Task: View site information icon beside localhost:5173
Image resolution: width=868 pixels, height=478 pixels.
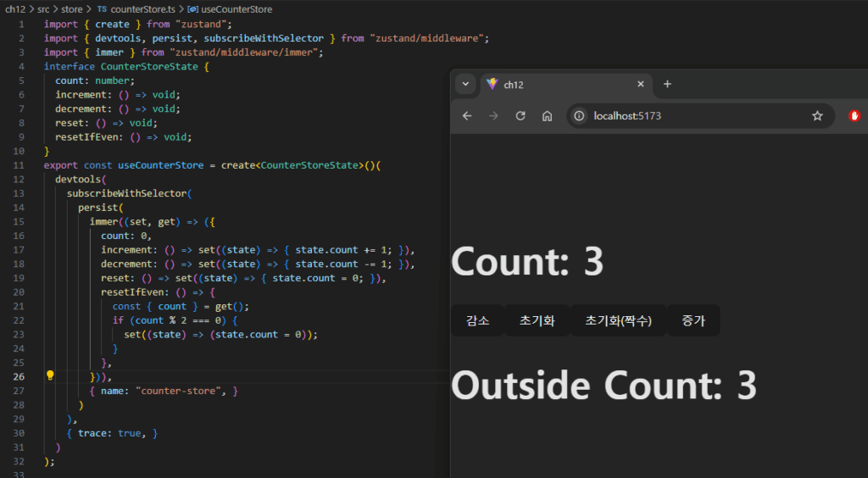Action: pyautogui.click(x=580, y=116)
